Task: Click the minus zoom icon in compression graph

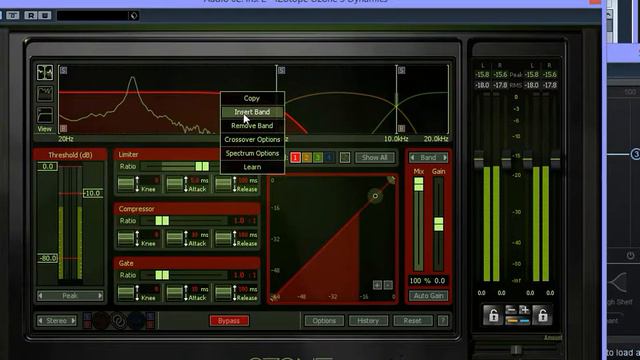Action: coord(388,284)
